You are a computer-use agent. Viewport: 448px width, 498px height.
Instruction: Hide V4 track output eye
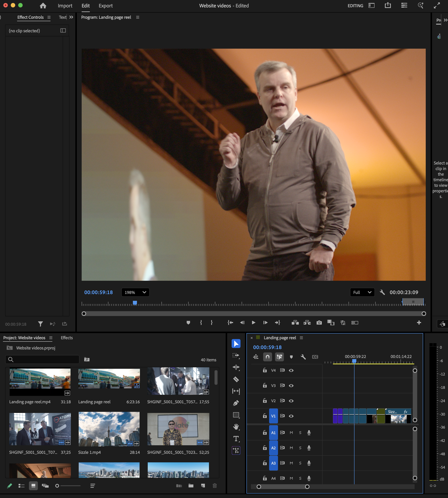(x=291, y=370)
